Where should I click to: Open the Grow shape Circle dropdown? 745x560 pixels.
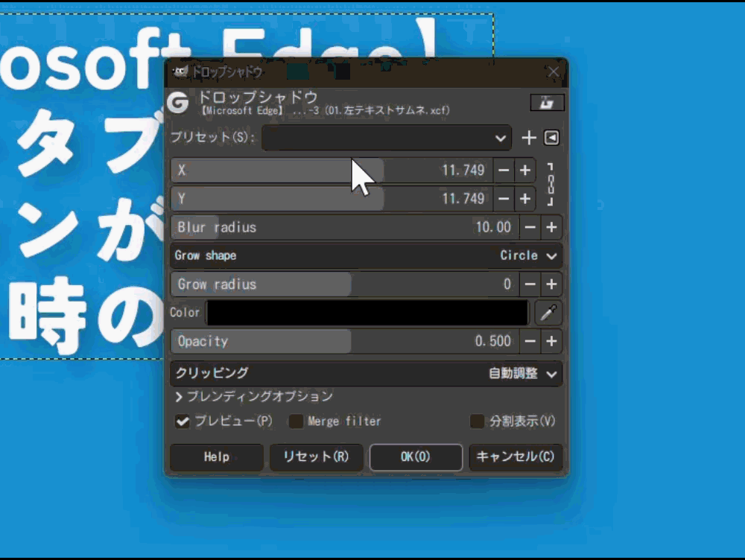tap(367, 256)
